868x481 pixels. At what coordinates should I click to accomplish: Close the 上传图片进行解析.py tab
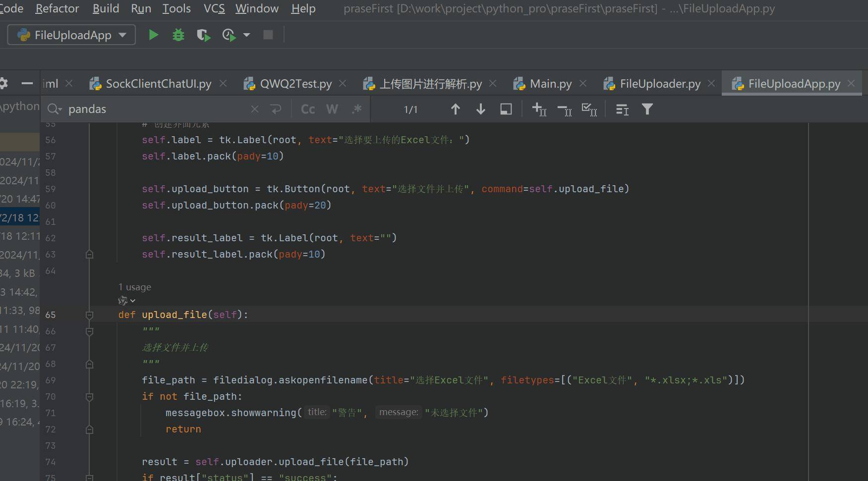tap(493, 84)
